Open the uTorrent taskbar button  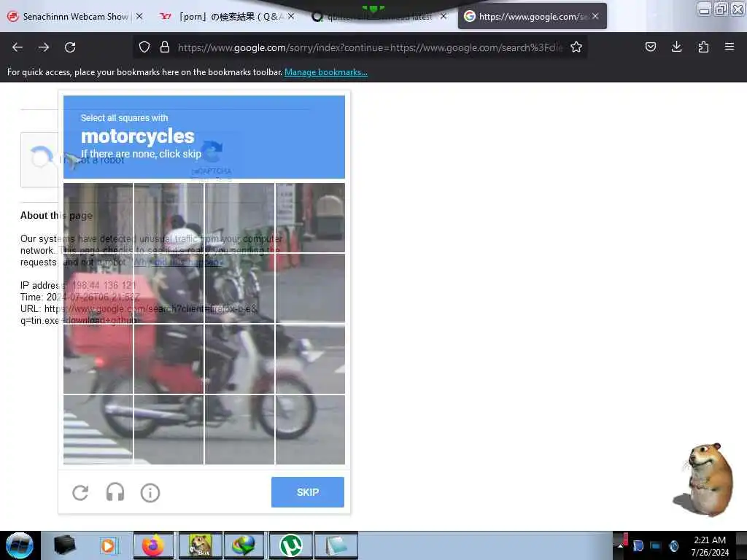(290, 545)
